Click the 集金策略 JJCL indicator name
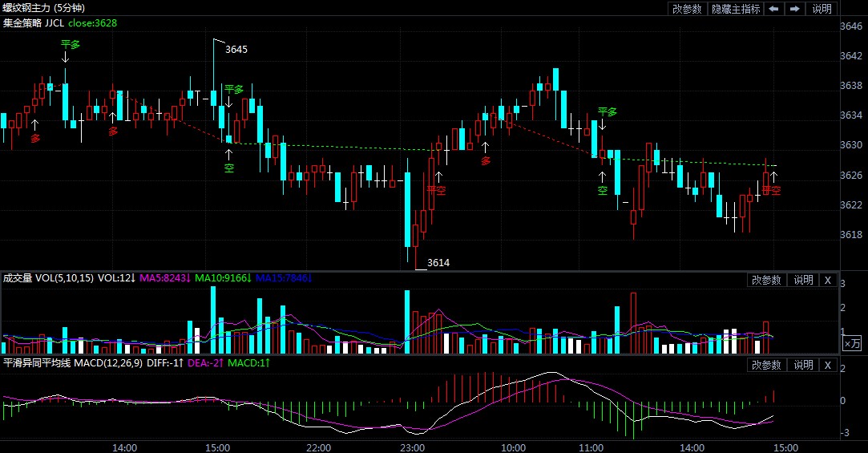Image resolution: width=868 pixels, height=453 pixels. [33, 22]
